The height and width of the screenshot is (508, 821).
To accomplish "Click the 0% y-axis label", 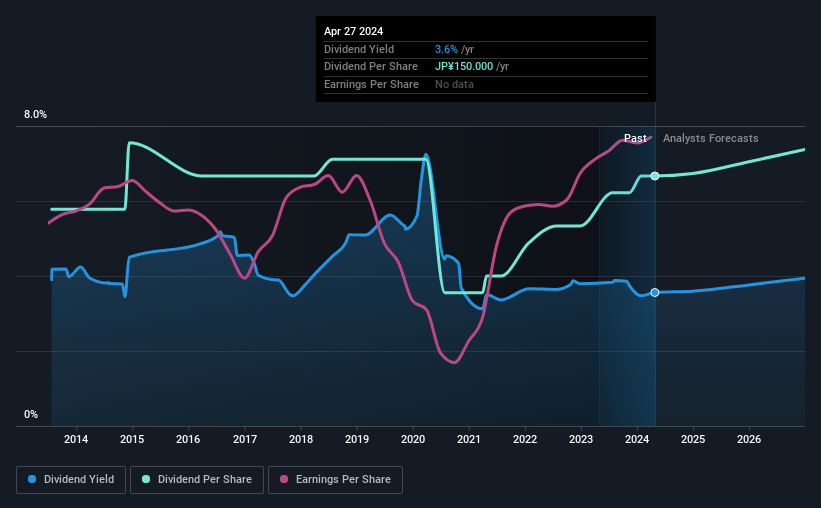I will [x=31, y=415].
